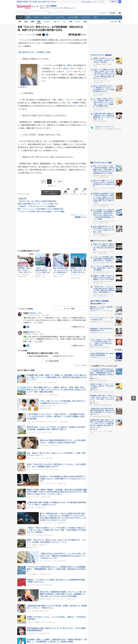React with わかりやすい lightbulb icon
This screenshot has width=138, height=644.
[x=74, y=192]
